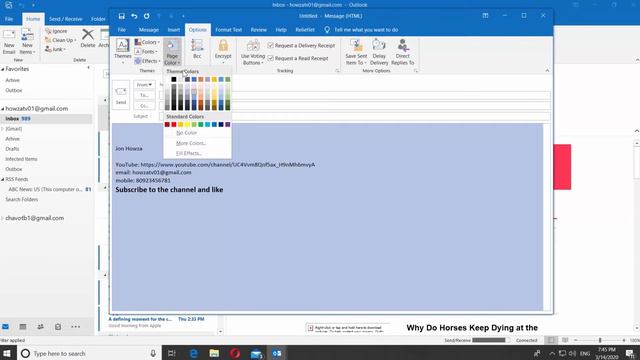Switch to the Insert ribbon tab
This screenshot has height=360, width=640.
pos(174,30)
